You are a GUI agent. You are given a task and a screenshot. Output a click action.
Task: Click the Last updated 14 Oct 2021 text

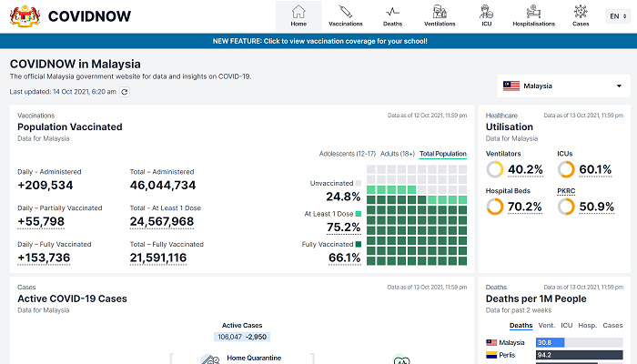[x=63, y=92]
